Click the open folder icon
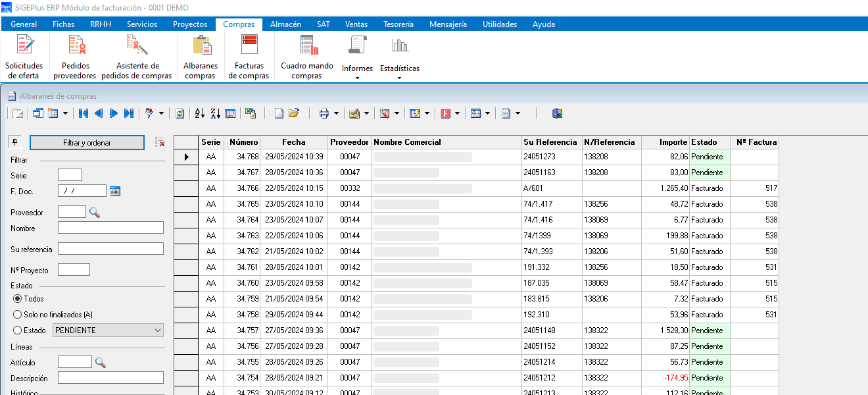The width and height of the screenshot is (868, 395). point(294,113)
